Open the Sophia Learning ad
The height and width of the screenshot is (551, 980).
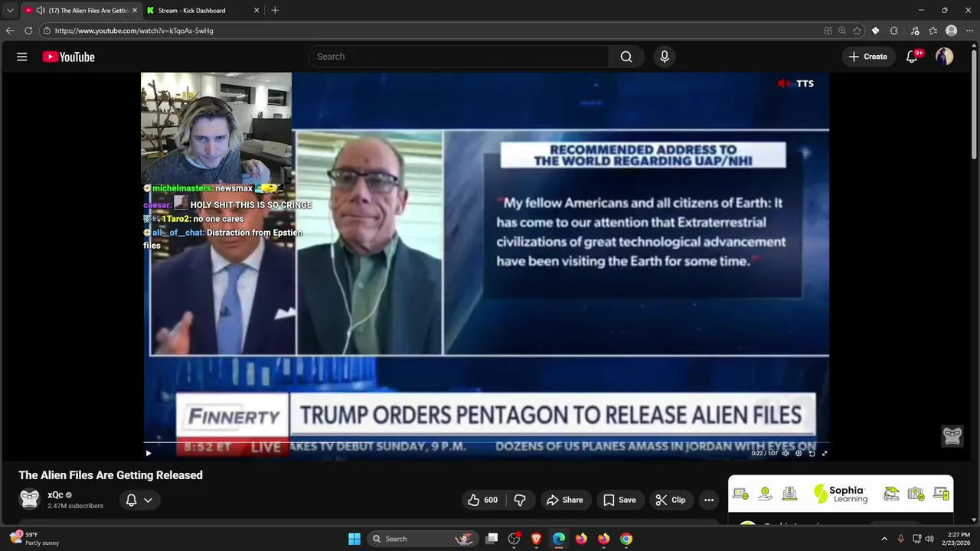[x=841, y=494]
